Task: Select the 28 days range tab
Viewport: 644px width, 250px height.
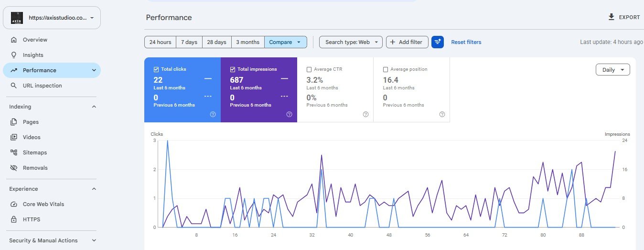Action: click(x=216, y=42)
